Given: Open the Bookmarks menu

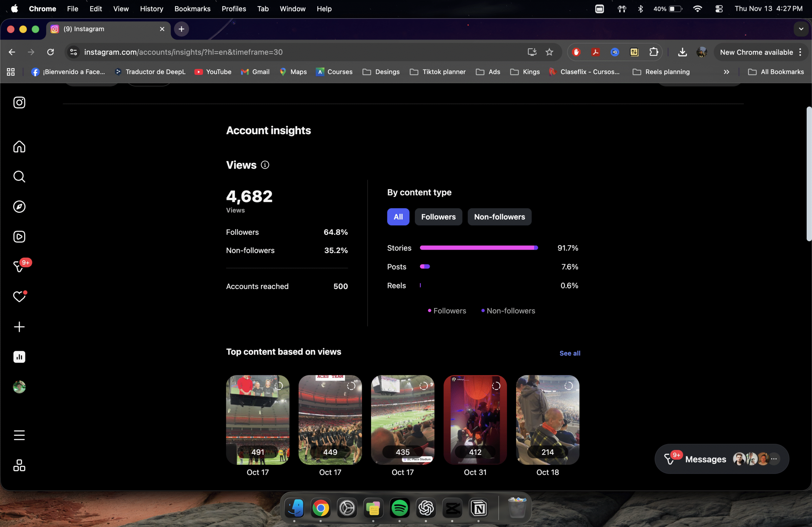Looking at the screenshot, I should 193,9.
